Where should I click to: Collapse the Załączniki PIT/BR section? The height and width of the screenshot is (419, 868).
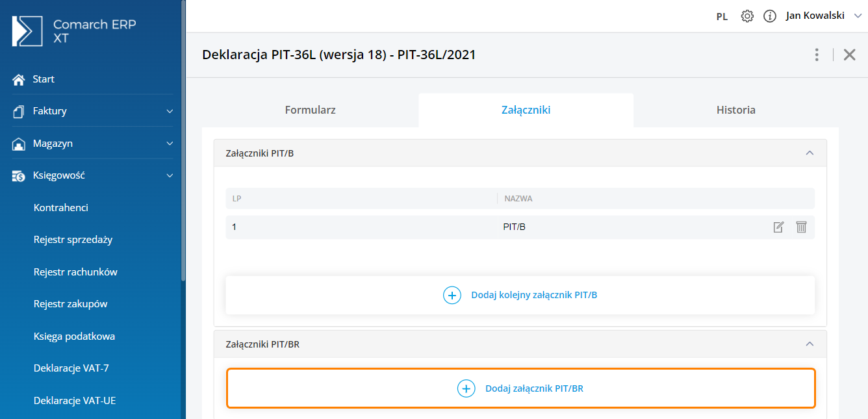tap(810, 344)
